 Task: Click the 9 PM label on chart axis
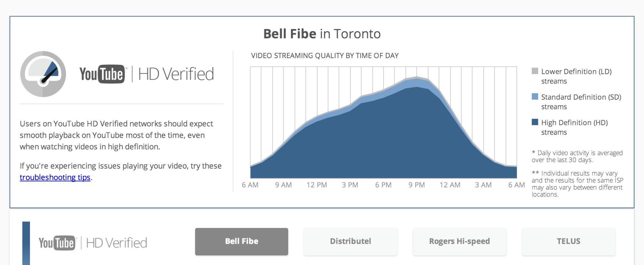point(417,185)
